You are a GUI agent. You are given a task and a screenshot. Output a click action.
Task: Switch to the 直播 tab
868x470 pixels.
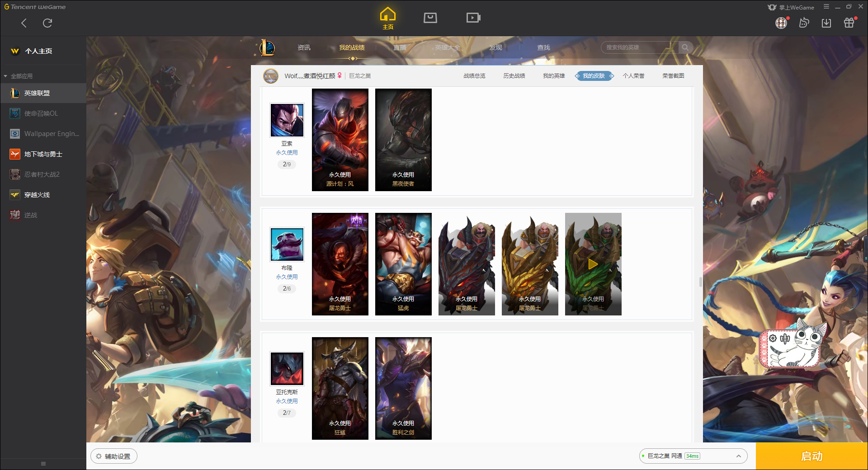(x=400, y=47)
